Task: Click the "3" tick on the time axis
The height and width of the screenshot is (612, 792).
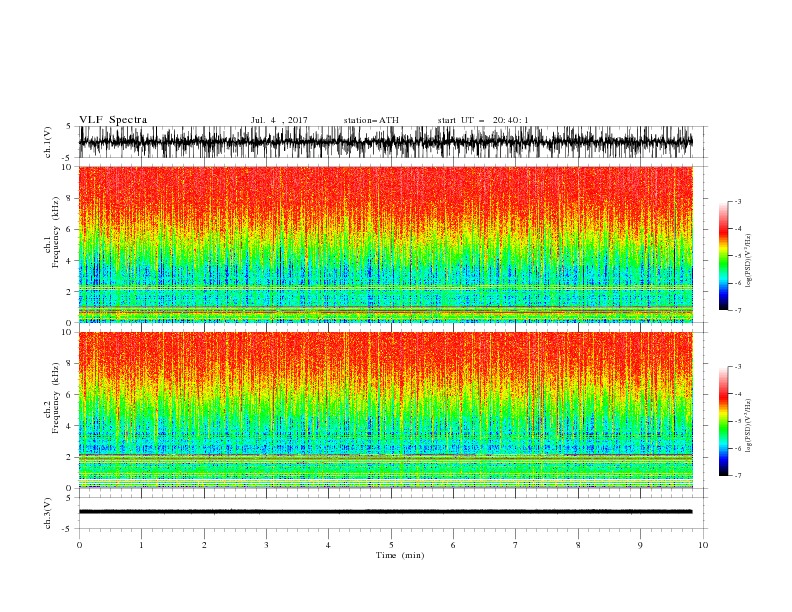Action: click(266, 545)
